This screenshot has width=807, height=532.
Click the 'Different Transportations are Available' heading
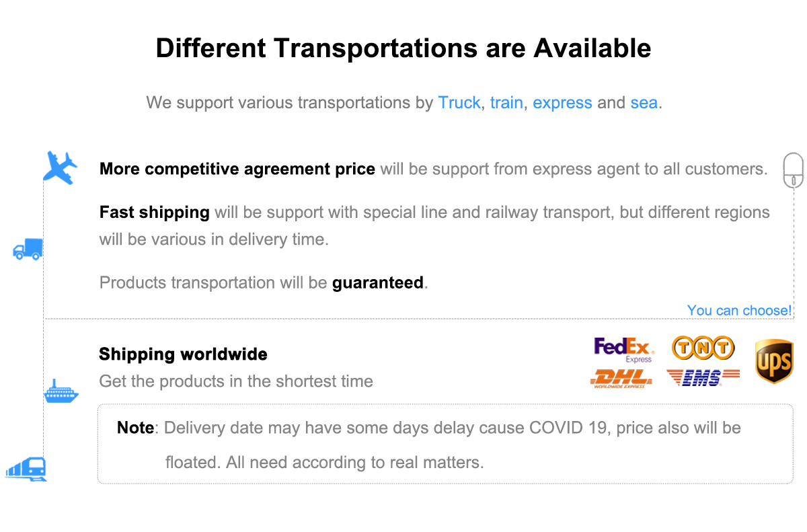point(403,48)
